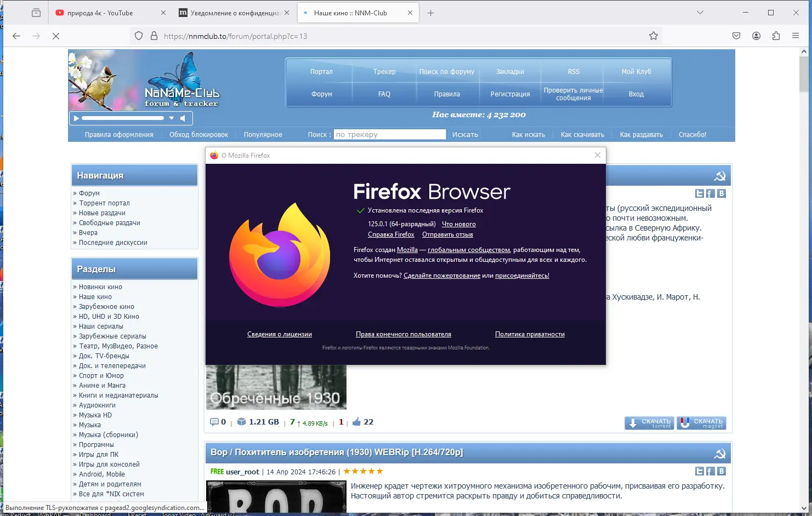Open the Справка Firefox link
Viewport: 812px width, 516px height.
pyautogui.click(x=391, y=234)
